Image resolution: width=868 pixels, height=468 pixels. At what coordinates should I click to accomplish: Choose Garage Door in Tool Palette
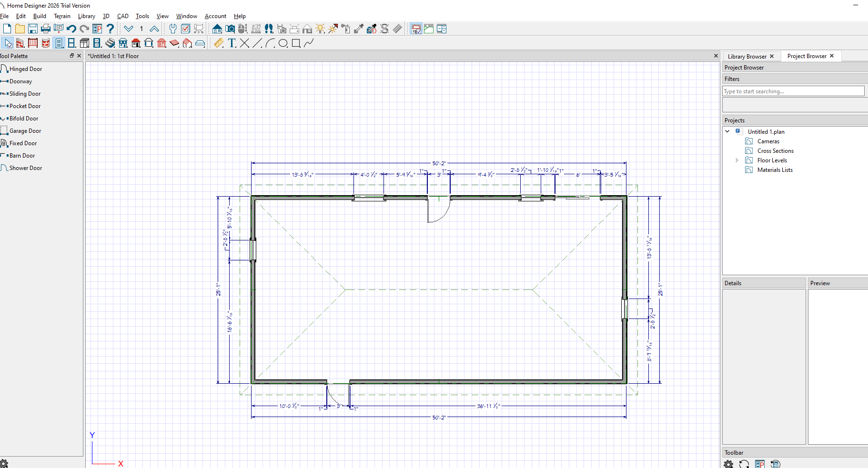point(25,131)
